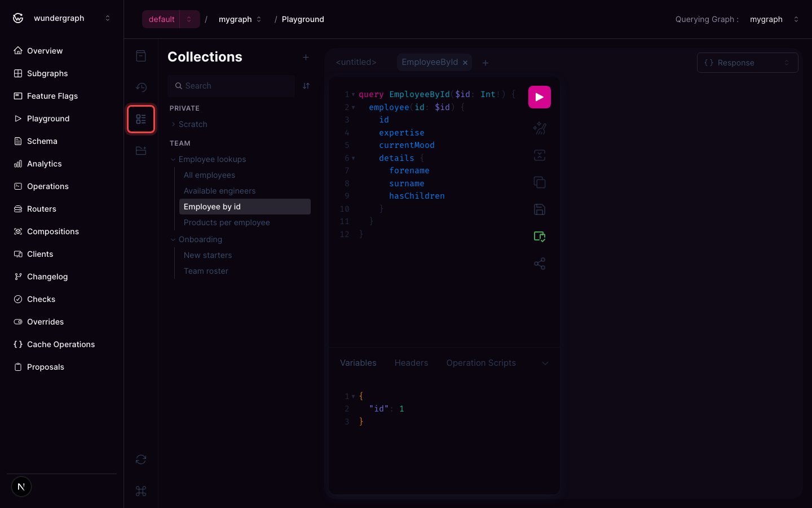Switch to the <untitled> tab
The width and height of the screenshot is (812, 508).
pyautogui.click(x=356, y=62)
